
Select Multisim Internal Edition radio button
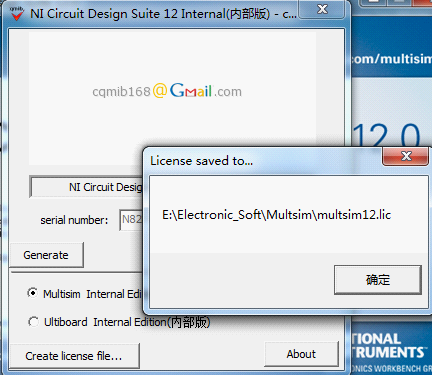(33, 293)
